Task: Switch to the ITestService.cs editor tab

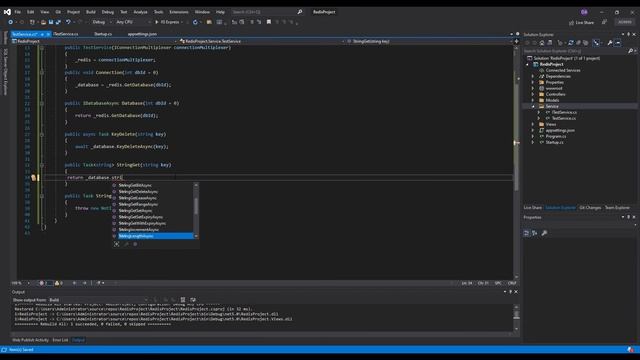Action: pyautogui.click(x=66, y=34)
